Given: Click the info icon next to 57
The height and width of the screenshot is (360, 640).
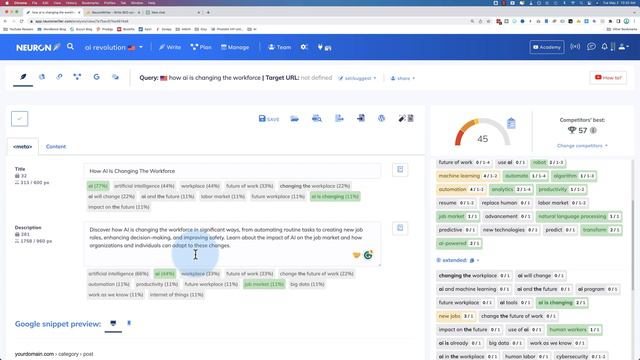Looking at the screenshot, I should pos(593,131).
